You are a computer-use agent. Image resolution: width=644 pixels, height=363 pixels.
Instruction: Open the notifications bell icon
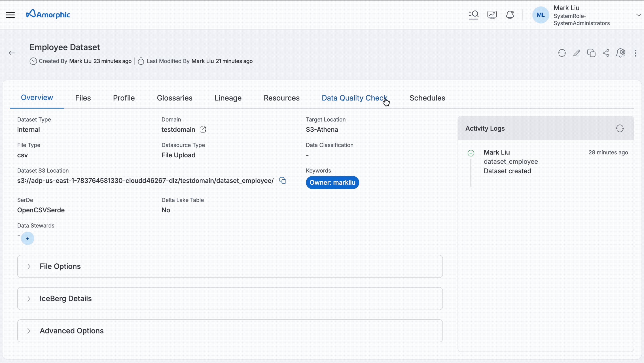click(510, 15)
